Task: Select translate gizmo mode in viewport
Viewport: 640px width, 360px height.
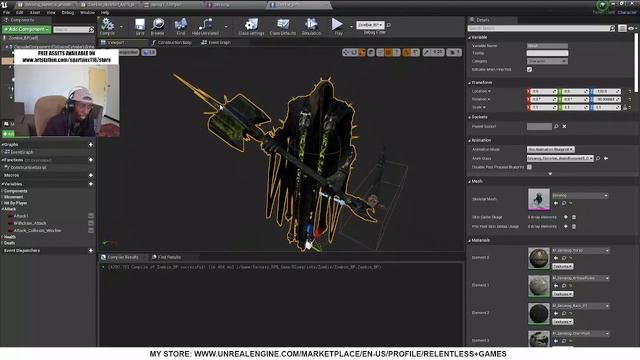Action: tap(347, 52)
